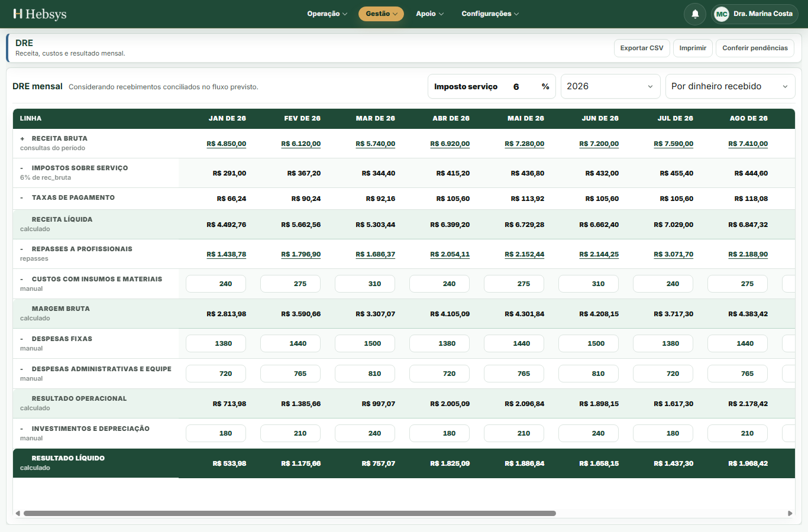
Task: Open Repasses value R$ 3.071,70
Action: point(673,254)
